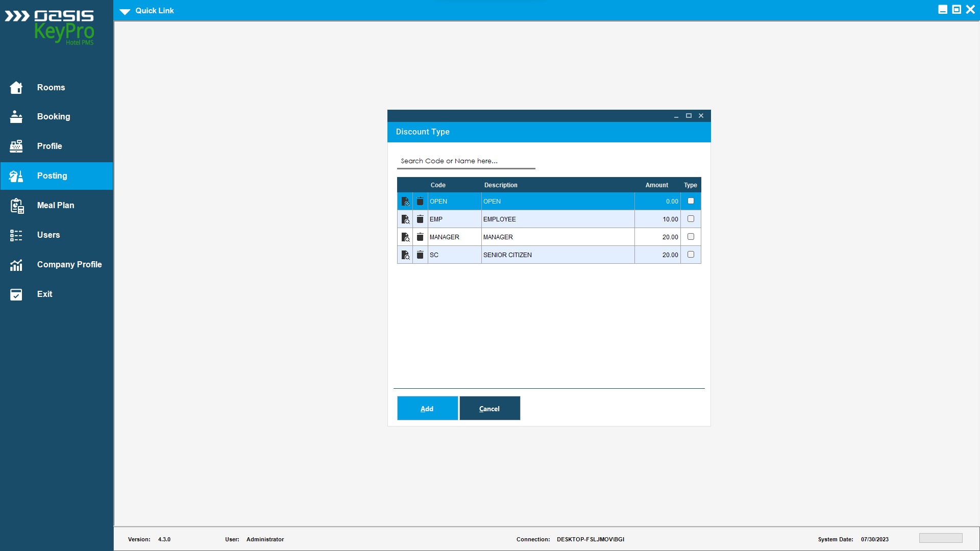This screenshot has height=551, width=980.
Task: Click the Search Code or Name field
Action: pos(465,161)
